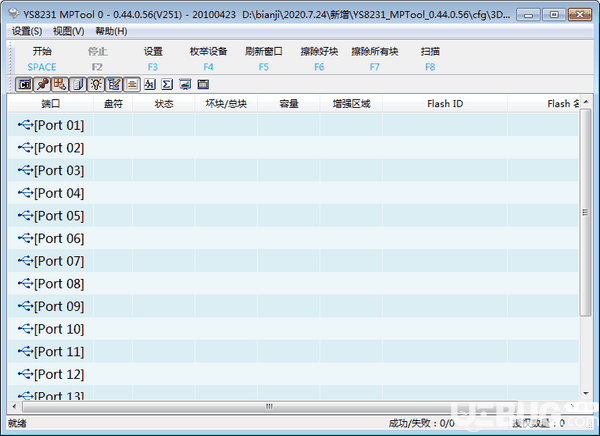
Task: Click 擦除好块 F6 erase good blocks
Action: click(x=319, y=59)
